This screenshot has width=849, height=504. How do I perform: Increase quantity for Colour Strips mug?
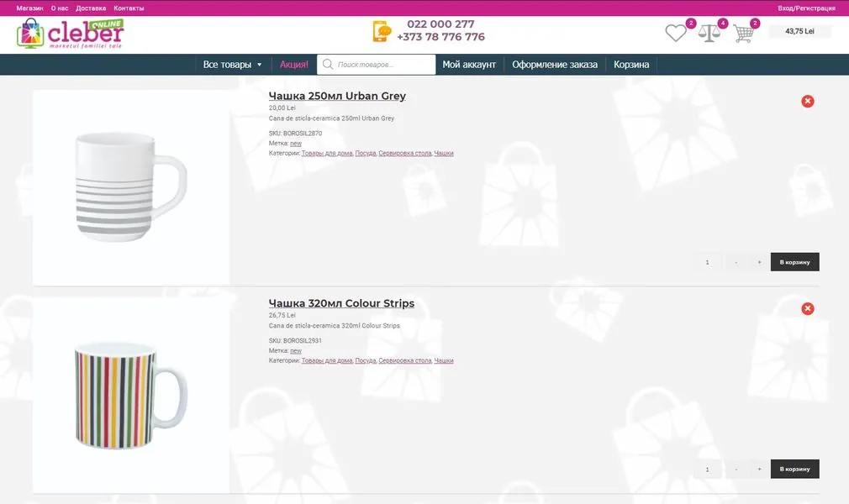click(759, 470)
